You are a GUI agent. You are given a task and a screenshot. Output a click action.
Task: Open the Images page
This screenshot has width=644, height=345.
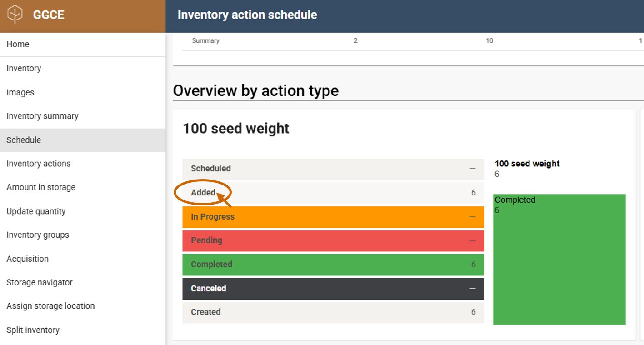[x=20, y=92]
